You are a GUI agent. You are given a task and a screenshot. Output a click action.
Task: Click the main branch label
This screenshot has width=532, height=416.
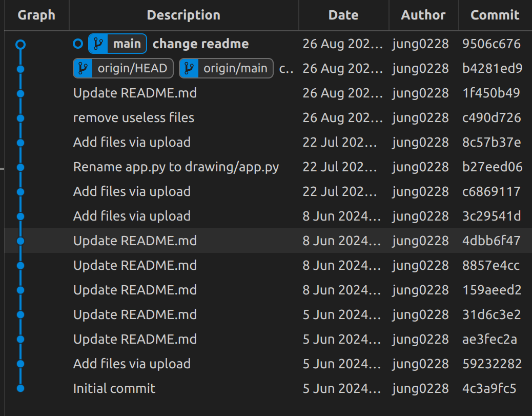[117, 44]
